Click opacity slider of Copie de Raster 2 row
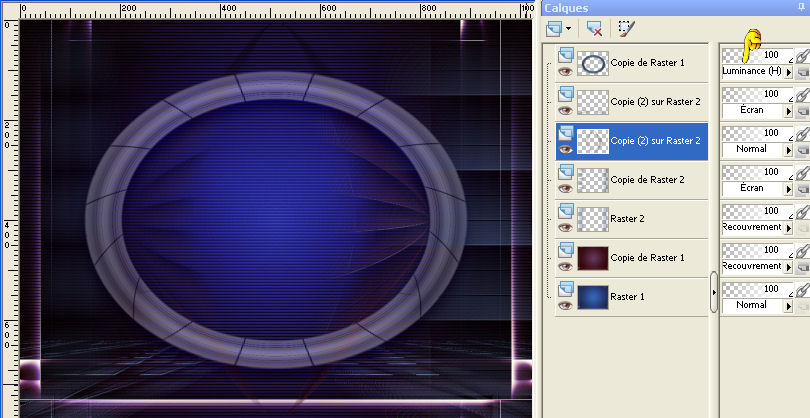Screen dimensions: 810x418 tap(757, 172)
